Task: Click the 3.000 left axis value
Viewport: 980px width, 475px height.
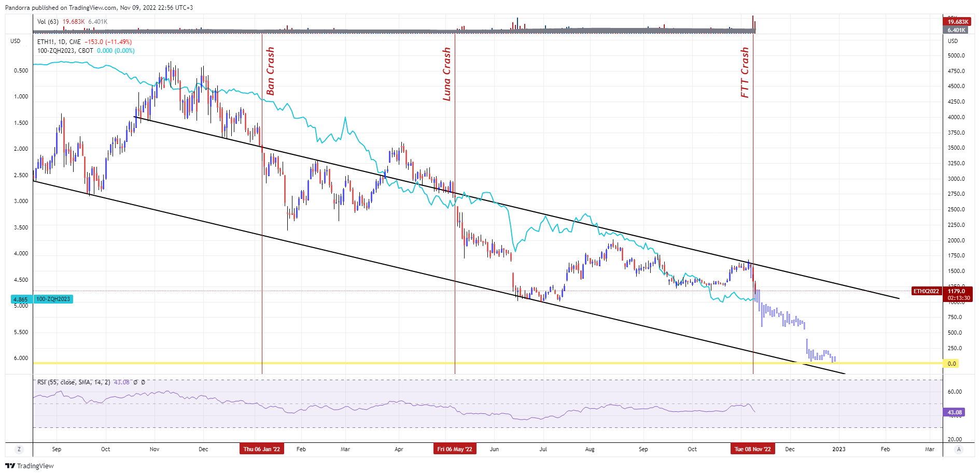Action: 21,201
